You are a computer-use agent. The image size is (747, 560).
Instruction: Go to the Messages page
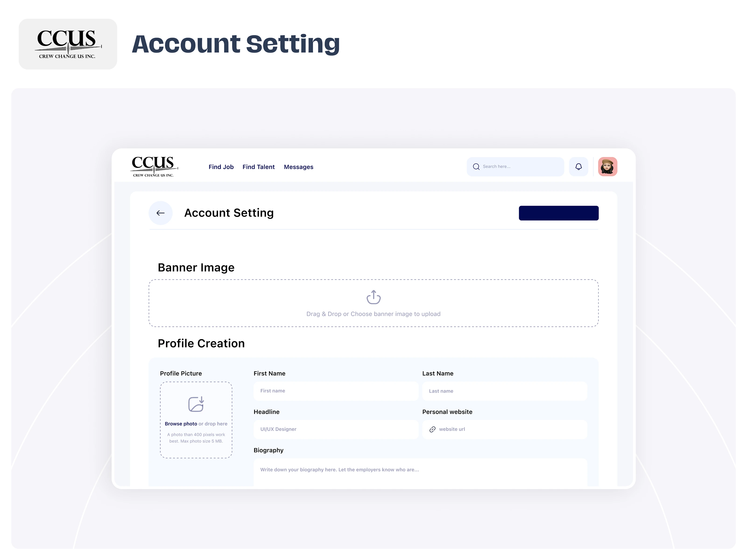(x=299, y=167)
